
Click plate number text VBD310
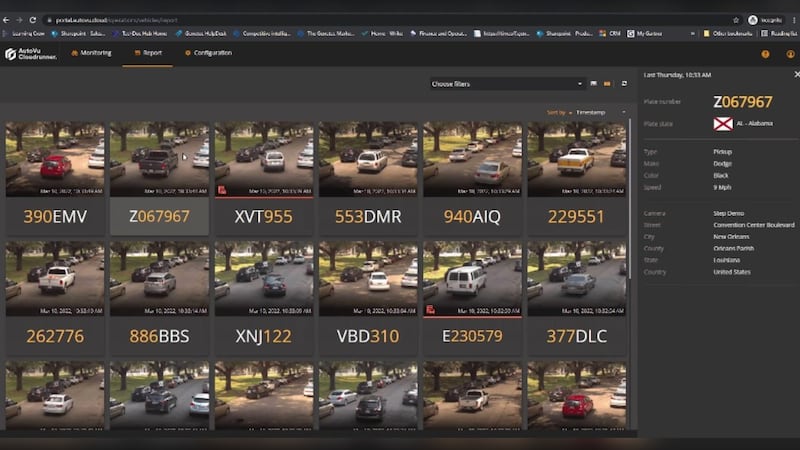pos(368,336)
